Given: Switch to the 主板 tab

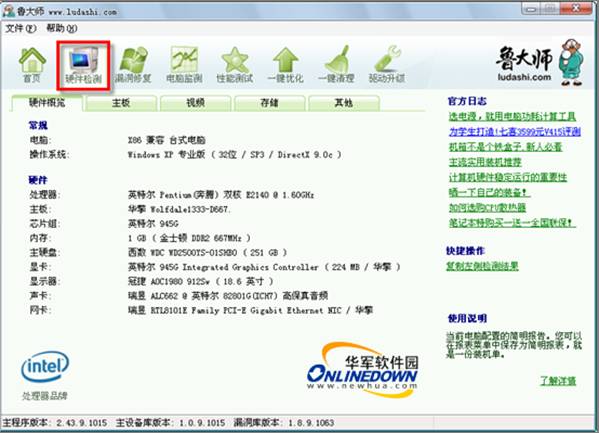Looking at the screenshot, I should click(x=121, y=103).
